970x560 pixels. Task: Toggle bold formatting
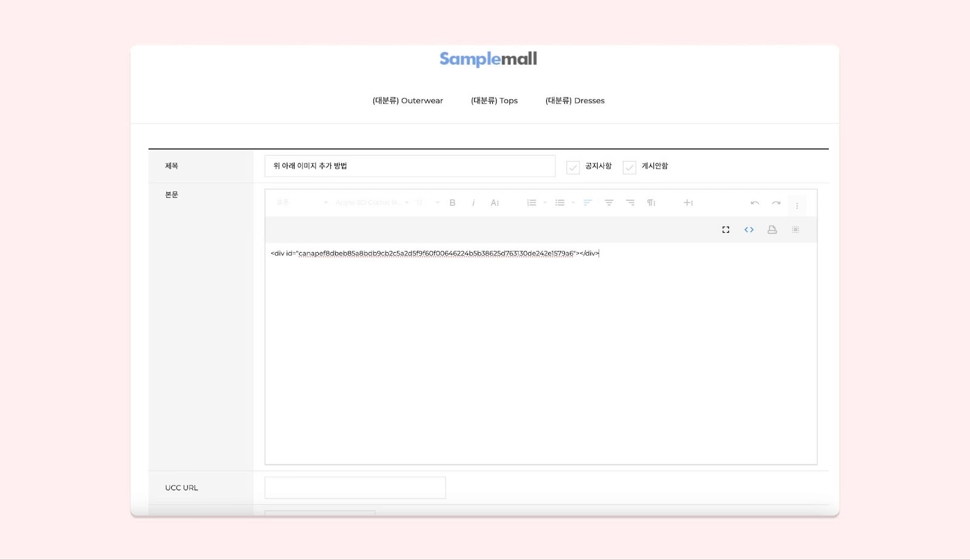coord(452,203)
